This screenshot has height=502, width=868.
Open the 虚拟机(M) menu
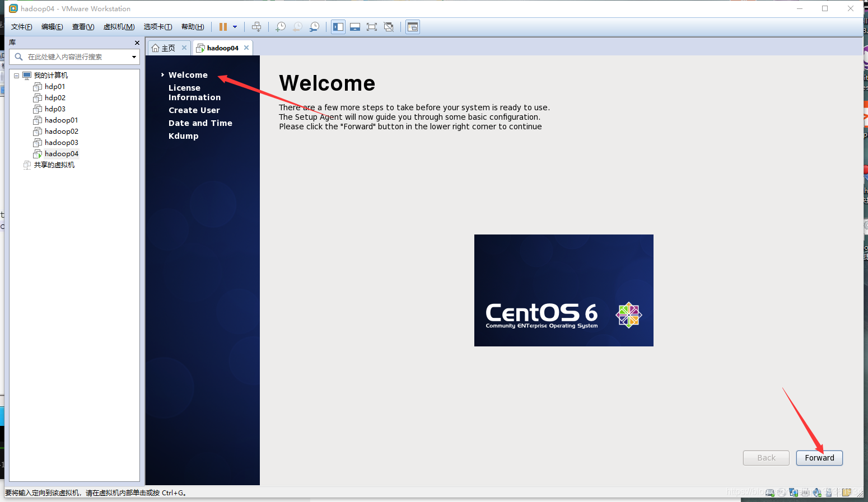tap(119, 27)
